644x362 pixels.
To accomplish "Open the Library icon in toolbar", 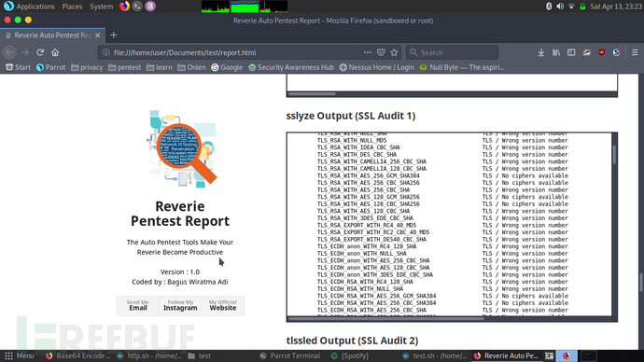I will 556,52.
